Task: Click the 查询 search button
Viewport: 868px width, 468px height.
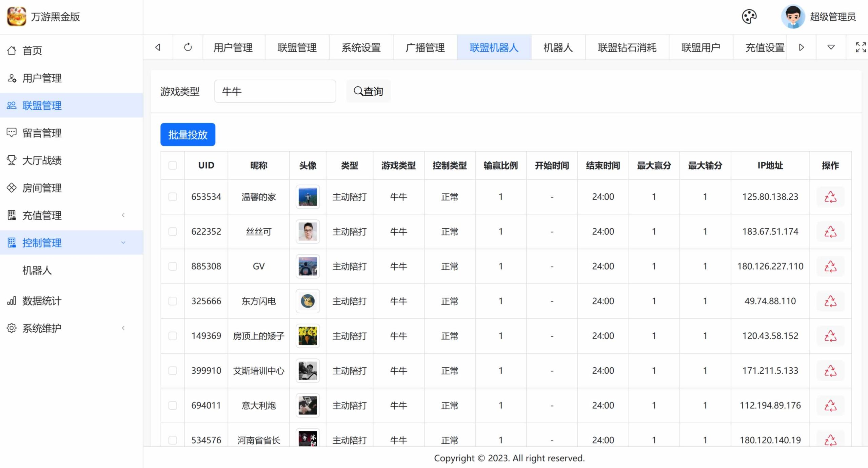Action: point(368,91)
